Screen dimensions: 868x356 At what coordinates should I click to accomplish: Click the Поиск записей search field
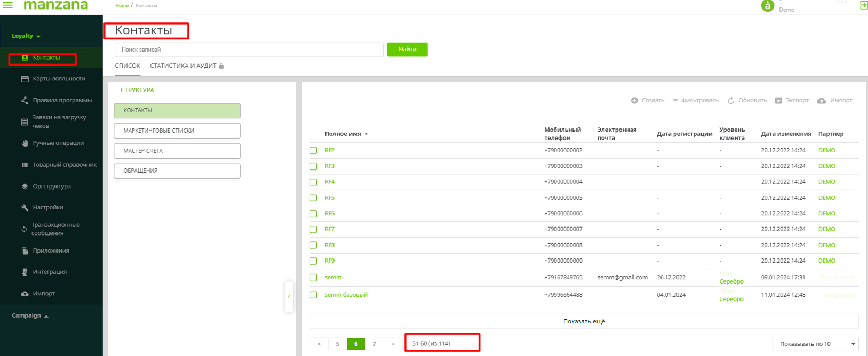249,50
